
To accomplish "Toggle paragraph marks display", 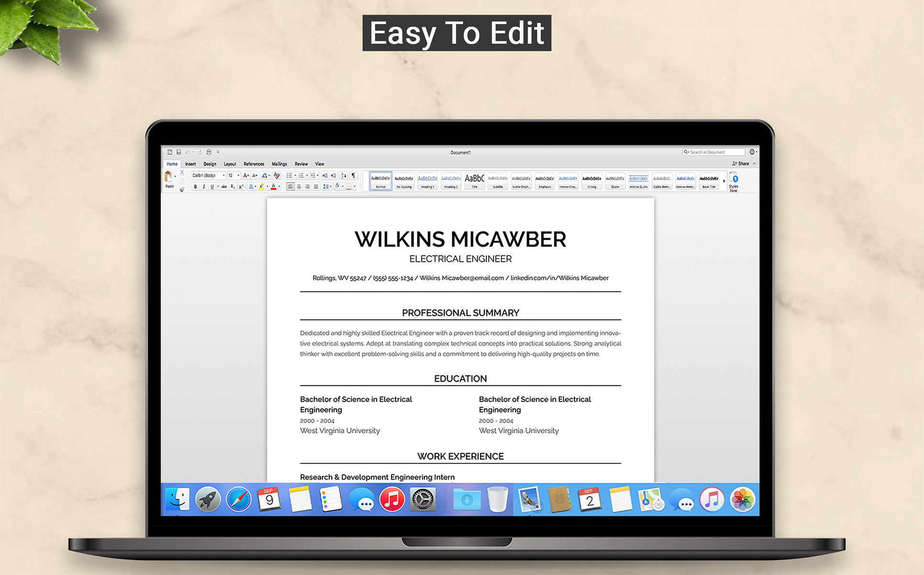I will (x=353, y=176).
